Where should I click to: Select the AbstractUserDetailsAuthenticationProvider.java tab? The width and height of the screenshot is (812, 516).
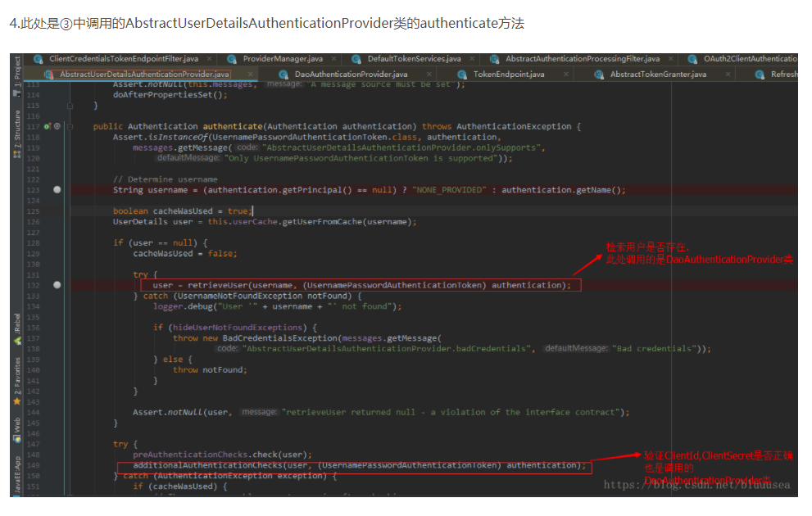[144, 75]
